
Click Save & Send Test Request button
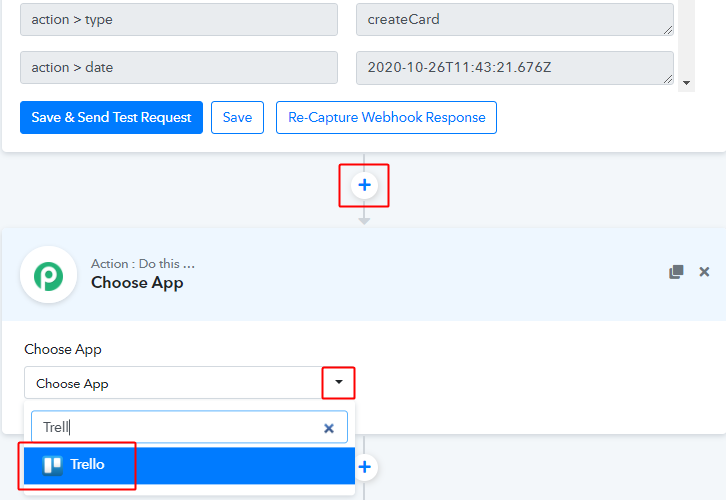[111, 118]
